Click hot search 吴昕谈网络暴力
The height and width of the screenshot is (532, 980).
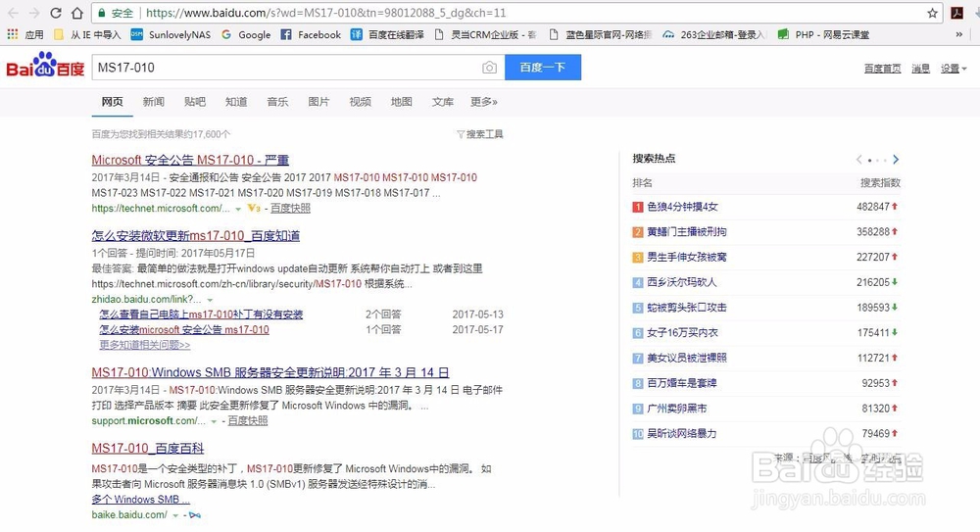pos(682,433)
